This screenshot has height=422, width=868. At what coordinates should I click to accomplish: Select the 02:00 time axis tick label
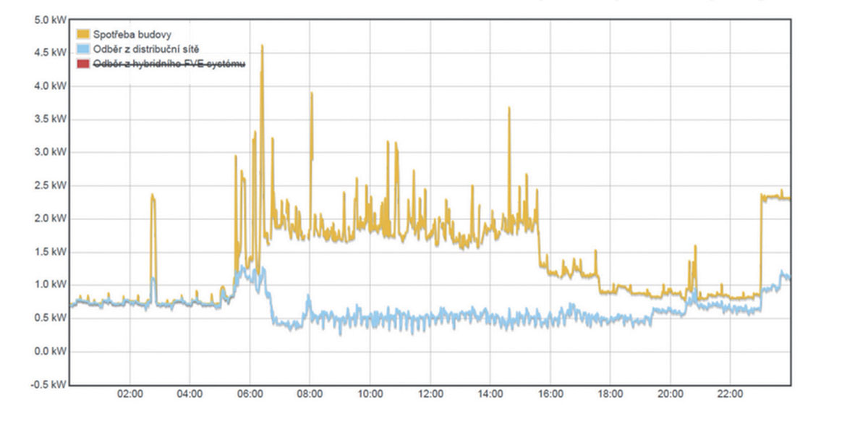click(129, 394)
